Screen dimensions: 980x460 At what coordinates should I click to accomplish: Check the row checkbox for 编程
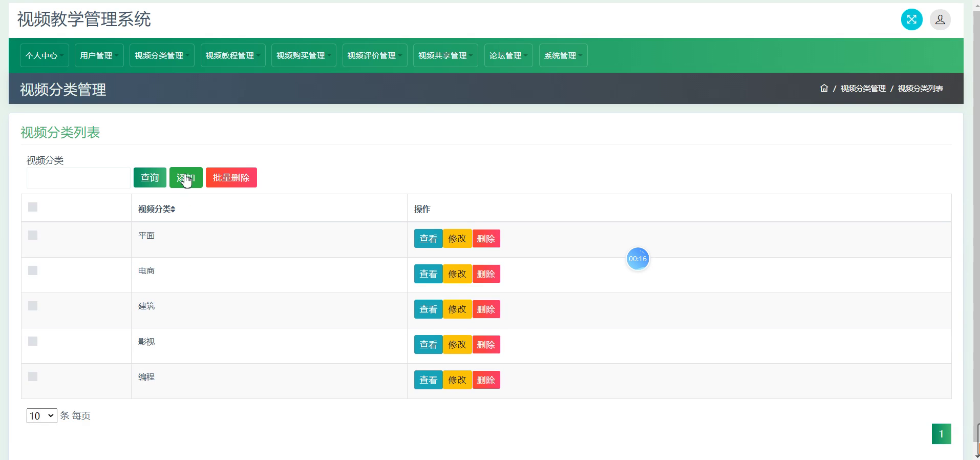pos(33,377)
